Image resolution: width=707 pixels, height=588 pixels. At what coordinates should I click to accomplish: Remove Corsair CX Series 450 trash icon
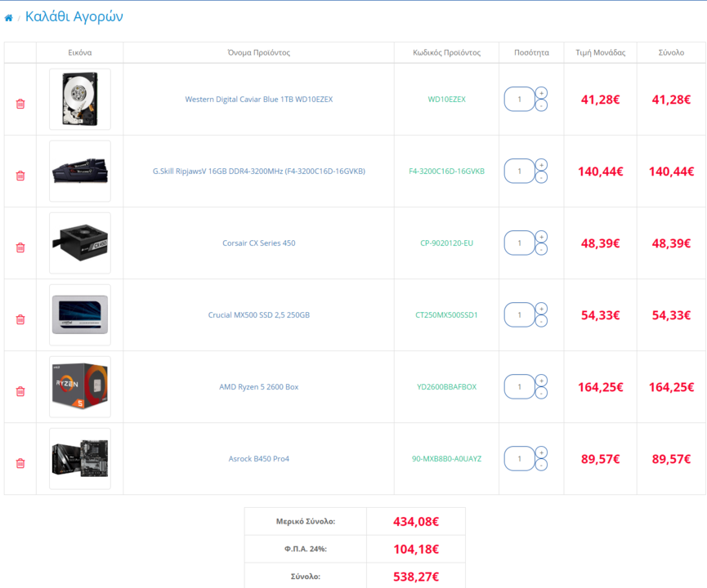click(20, 247)
